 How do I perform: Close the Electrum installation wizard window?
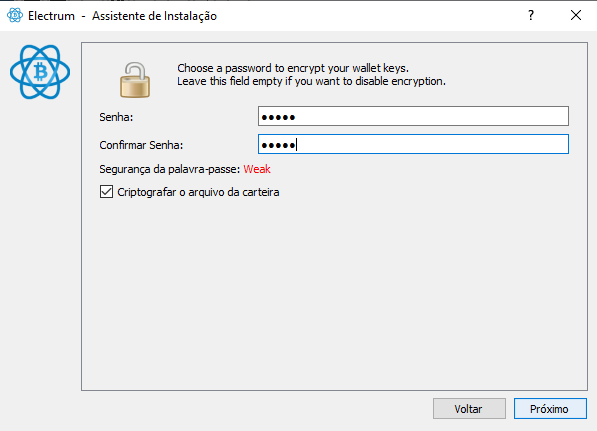click(x=576, y=15)
